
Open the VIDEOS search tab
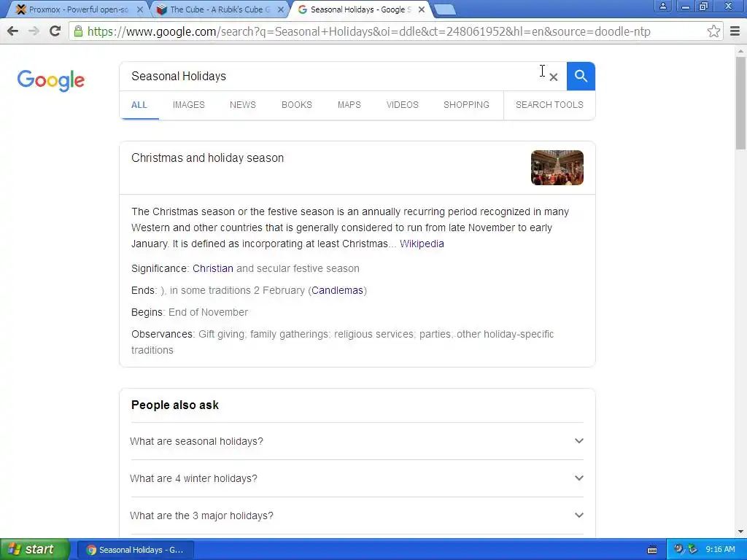coord(402,105)
